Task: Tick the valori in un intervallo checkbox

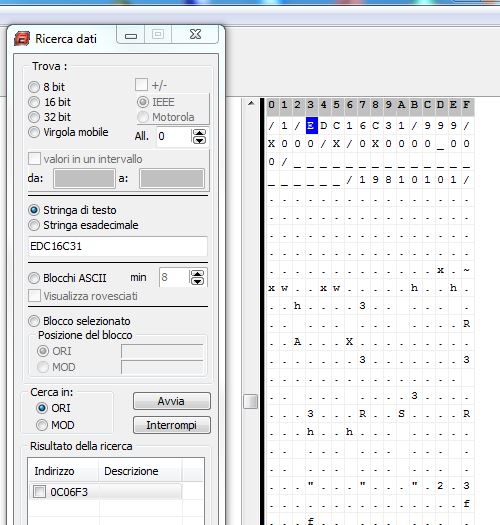Action: 34,158
